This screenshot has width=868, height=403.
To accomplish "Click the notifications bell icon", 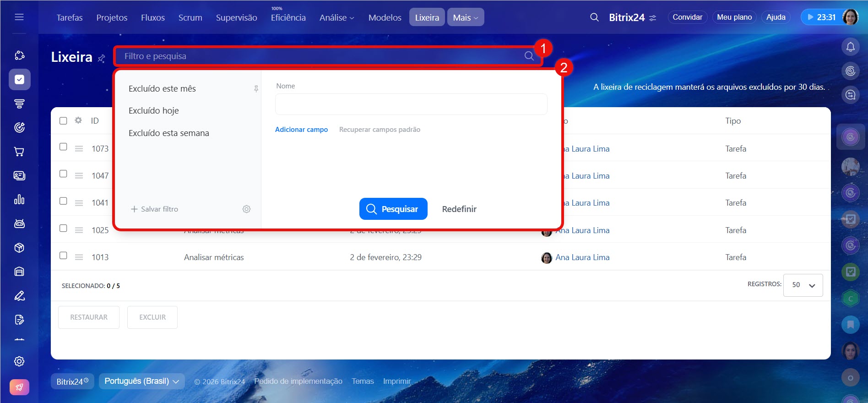I will (x=850, y=47).
